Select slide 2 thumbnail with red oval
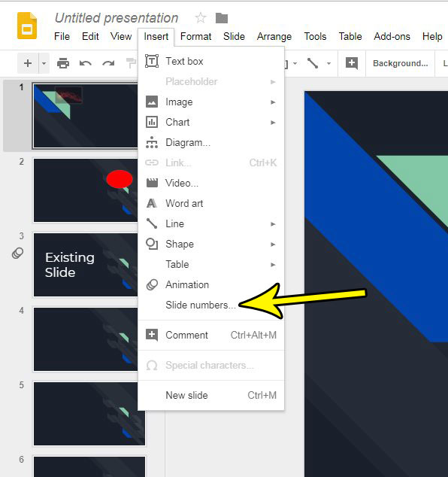 85,190
